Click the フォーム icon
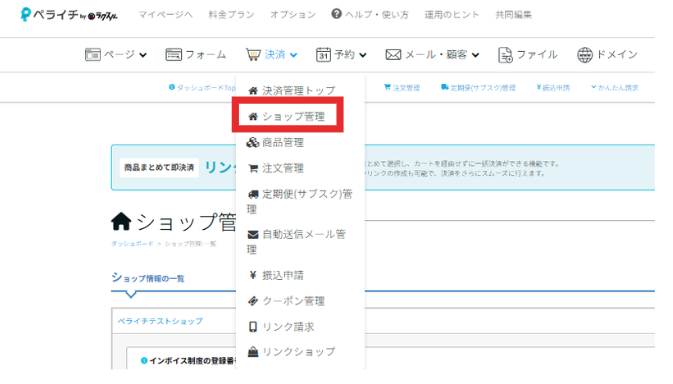This screenshot has height=384, width=673. (173, 55)
